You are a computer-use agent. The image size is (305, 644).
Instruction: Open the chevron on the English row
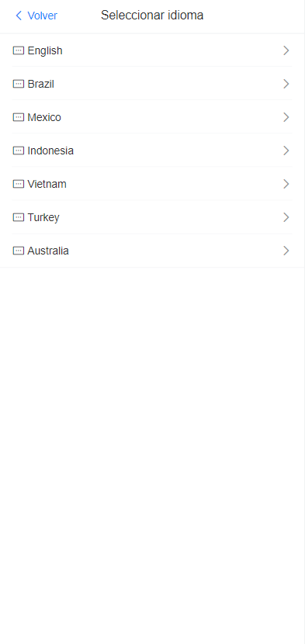pos(286,50)
